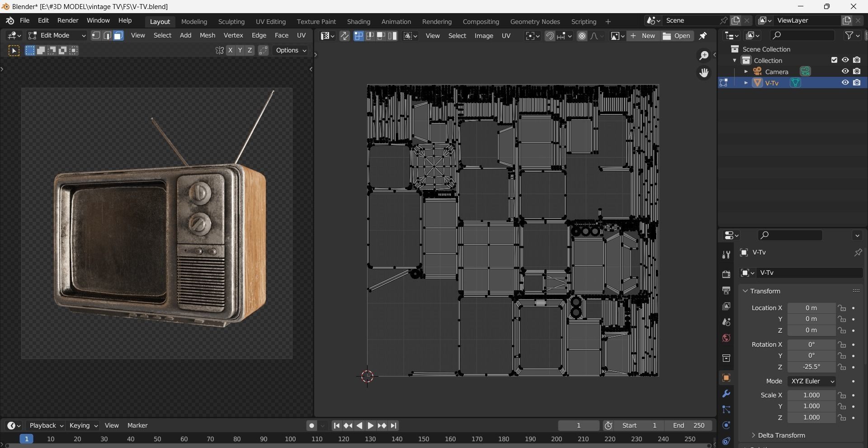868x448 pixels.
Task: Open the Tool settings properties tab
Action: [x=726, y=255]
